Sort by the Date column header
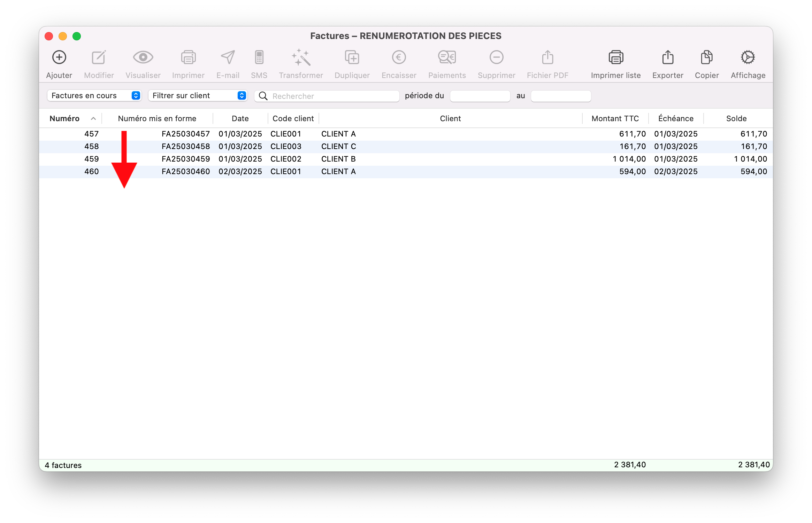Viewport: 812px width, 523px height. [x=240, y=119]
